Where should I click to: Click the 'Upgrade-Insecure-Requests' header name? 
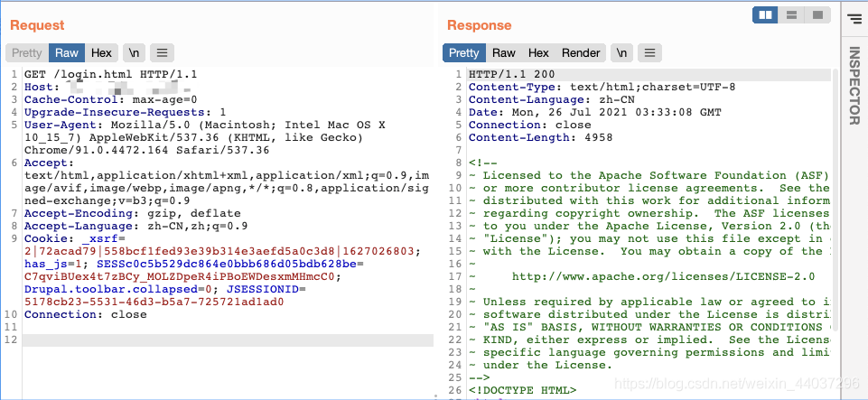[x=118, y=112]
